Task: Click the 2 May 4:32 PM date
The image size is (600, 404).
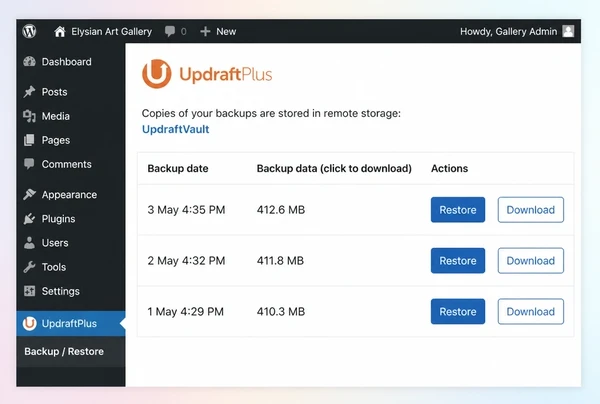Action: coord(186,261)
